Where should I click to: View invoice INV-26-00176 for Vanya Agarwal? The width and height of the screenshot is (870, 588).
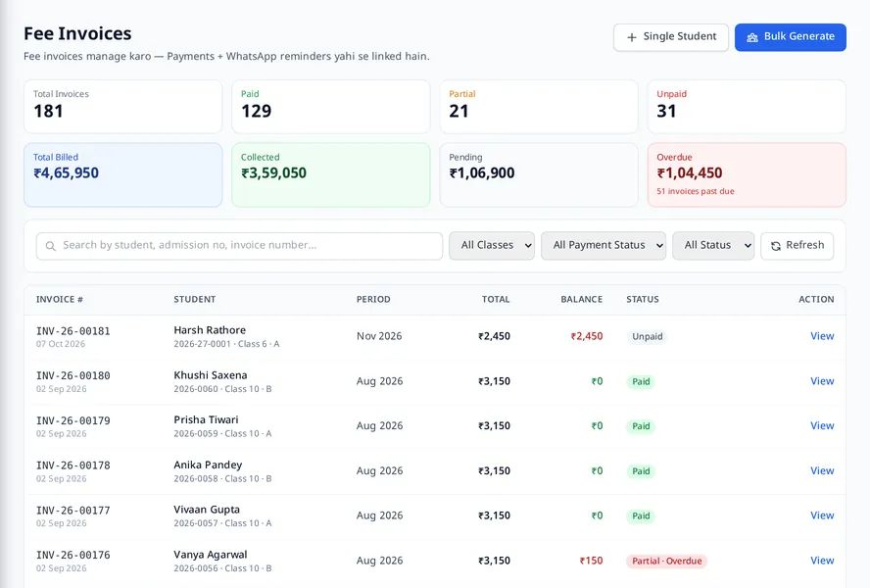pos(822,561)
